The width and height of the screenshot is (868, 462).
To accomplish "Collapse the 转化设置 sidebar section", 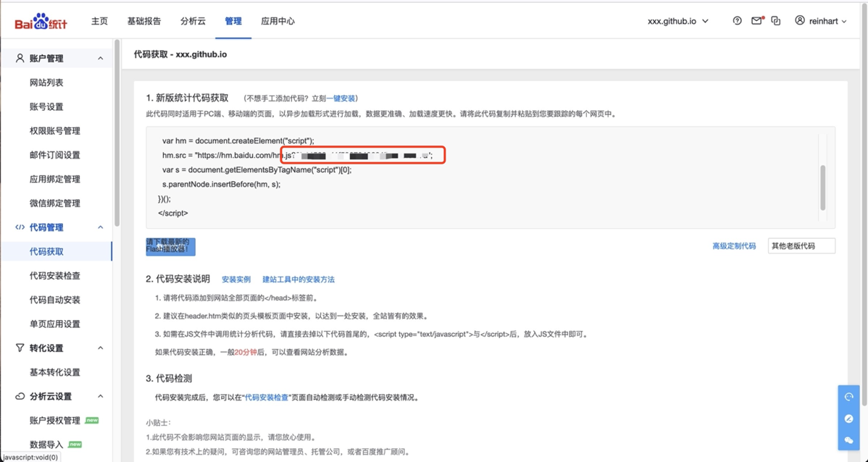I will click(100, 348).
